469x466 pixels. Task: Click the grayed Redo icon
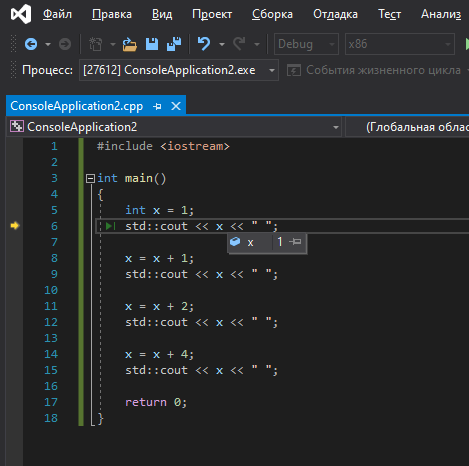[x=239, y=44]
